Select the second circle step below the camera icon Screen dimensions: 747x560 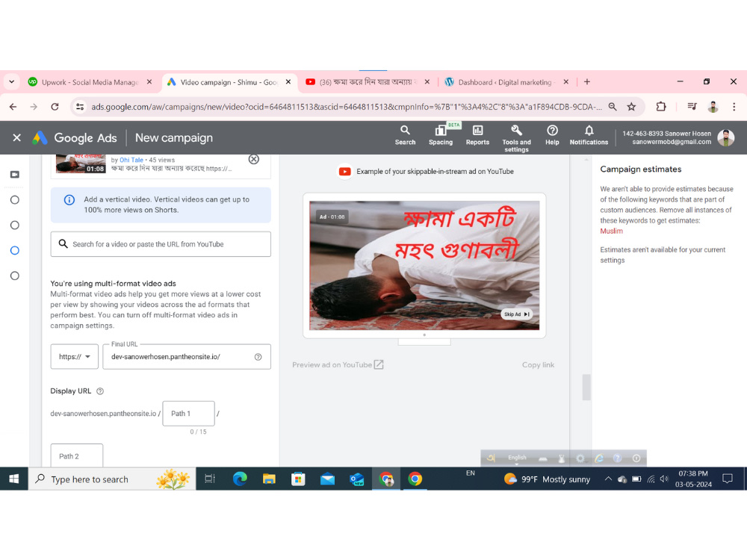click(x=15, y=225)
